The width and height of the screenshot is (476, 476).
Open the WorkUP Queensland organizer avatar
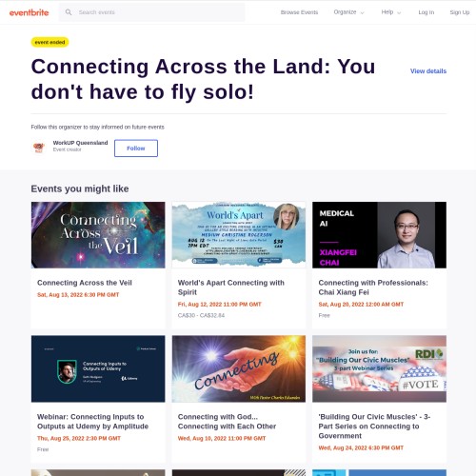tap(39, 148)
